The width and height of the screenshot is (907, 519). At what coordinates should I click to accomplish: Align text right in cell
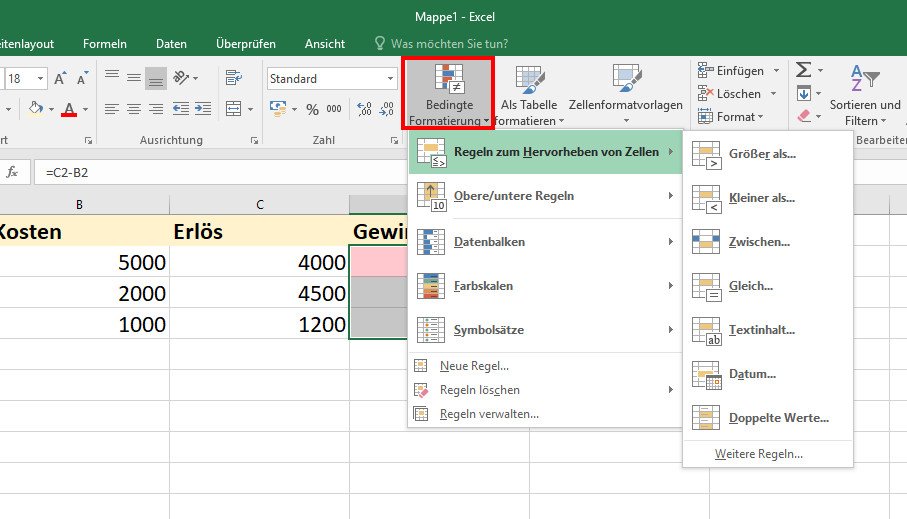tap(156, 108)
